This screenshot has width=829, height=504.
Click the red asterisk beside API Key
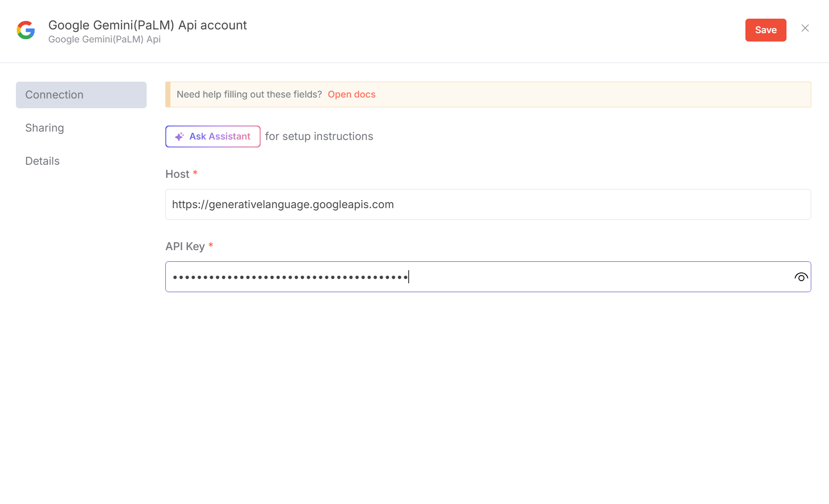[211, 245]
